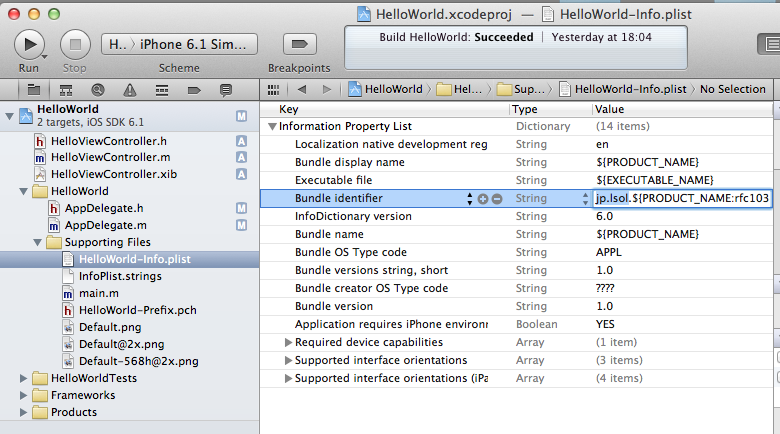The height and width of the screenshot is (434, 780).
Task: Click the Stop button
Action: 75,45
